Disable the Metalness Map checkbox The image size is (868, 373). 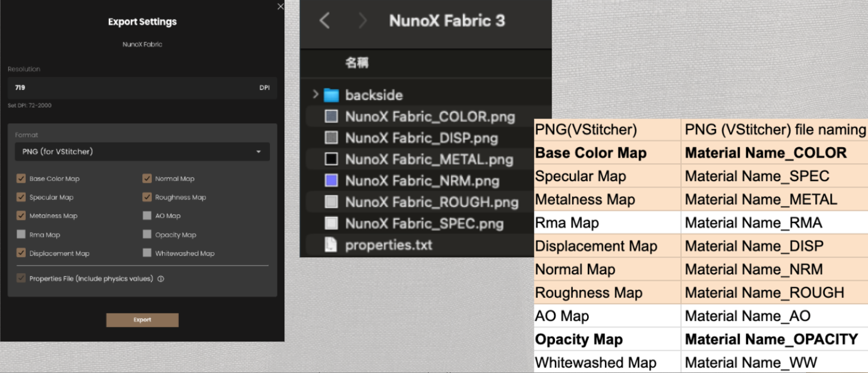(x=21, y=216)
